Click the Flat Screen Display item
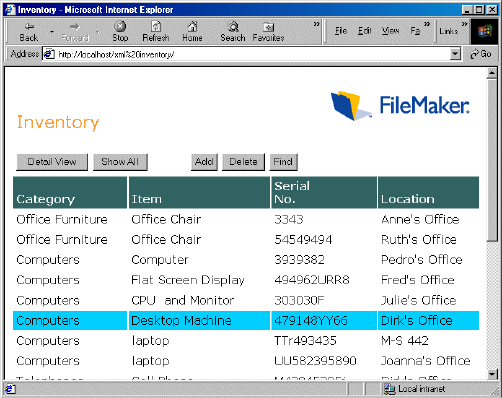 [188, 280]
